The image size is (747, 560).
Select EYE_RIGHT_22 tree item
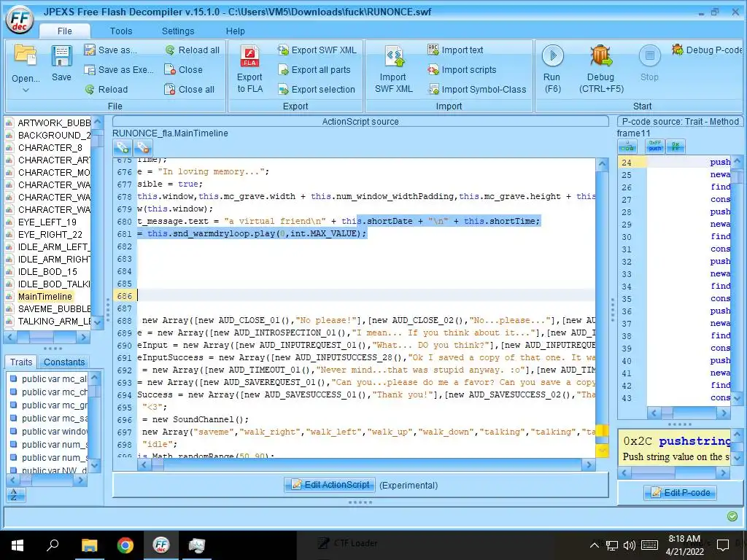[50, 234]
